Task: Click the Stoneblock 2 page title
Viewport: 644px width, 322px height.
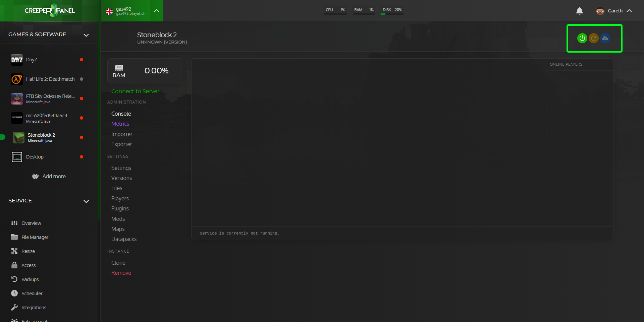Action: point(157,35)
